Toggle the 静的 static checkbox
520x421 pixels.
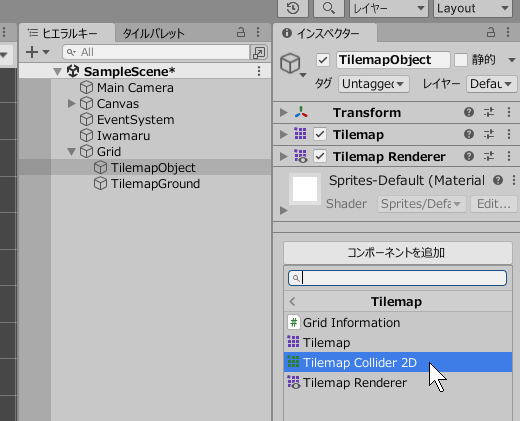click(x=461, y=60)
